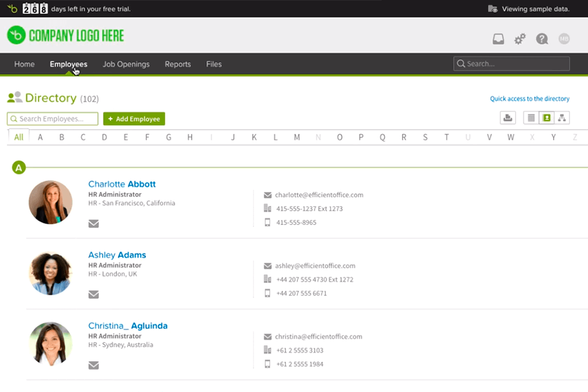
Task: Click mobile icon beside +44 207 555 6671
Action: pyautogui.click(x=268, y=293)
